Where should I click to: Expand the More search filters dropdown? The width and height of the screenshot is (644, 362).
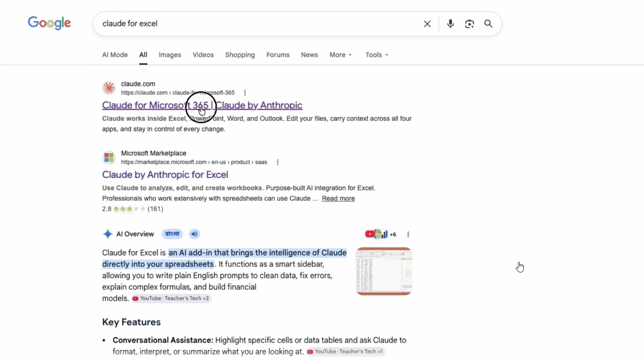pos(341,55)
